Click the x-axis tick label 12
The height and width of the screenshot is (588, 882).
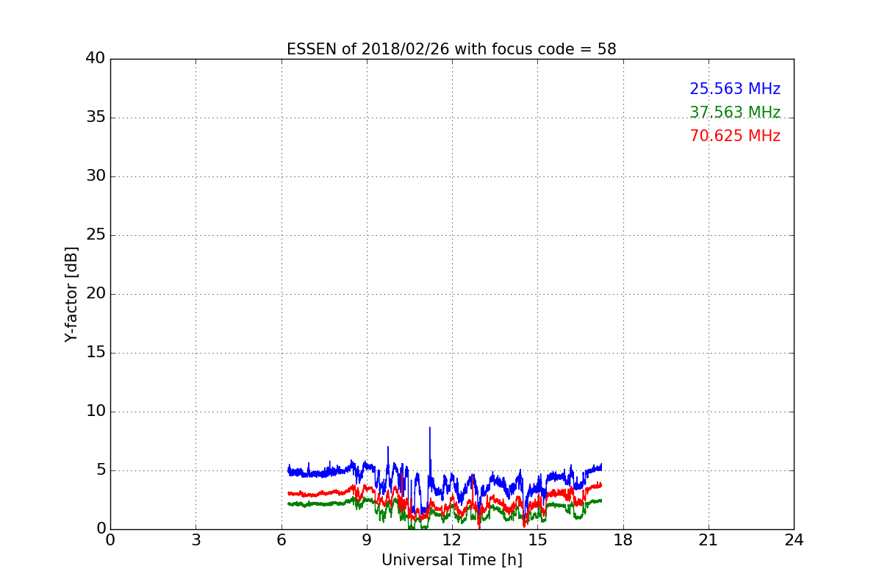[452, 540]
